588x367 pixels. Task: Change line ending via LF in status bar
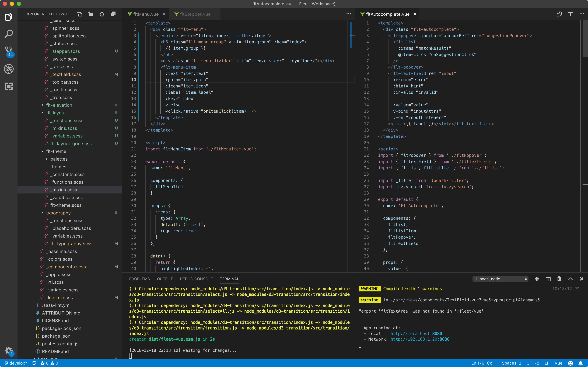click(x=547, y=363)
